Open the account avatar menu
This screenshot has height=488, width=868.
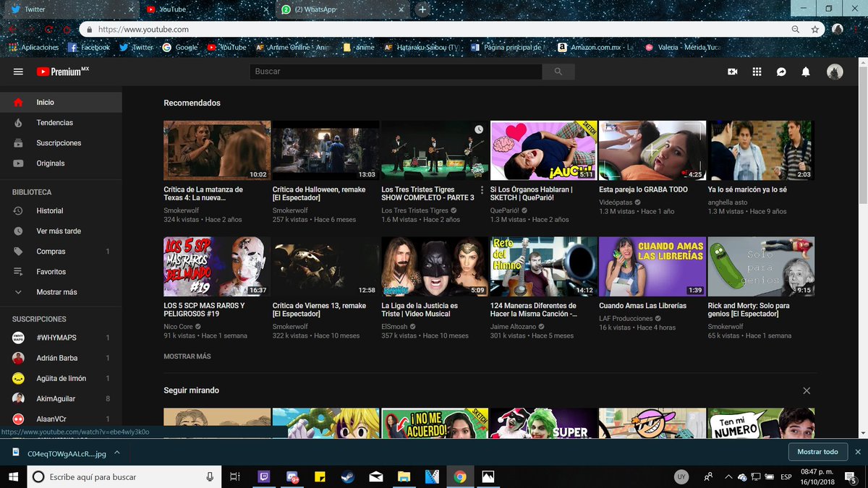pyautogui.click(x=835, y=72)
